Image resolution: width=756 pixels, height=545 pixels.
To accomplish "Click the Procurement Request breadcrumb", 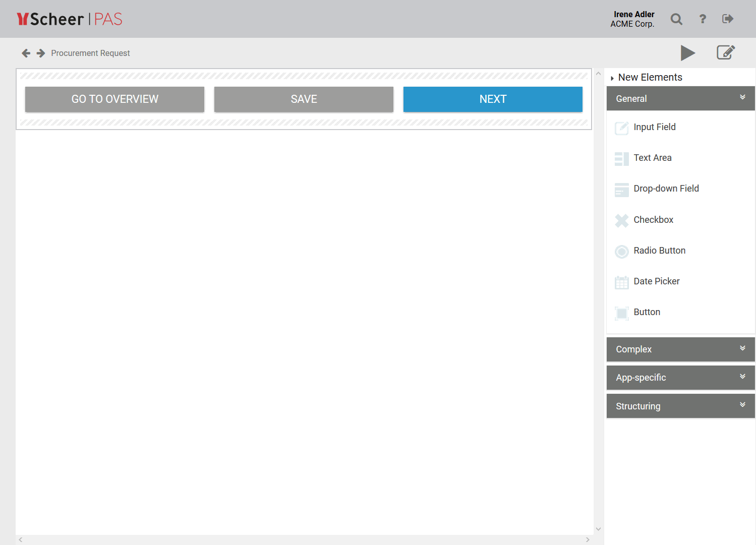I will pyautogui.click(x=90, y=53).
